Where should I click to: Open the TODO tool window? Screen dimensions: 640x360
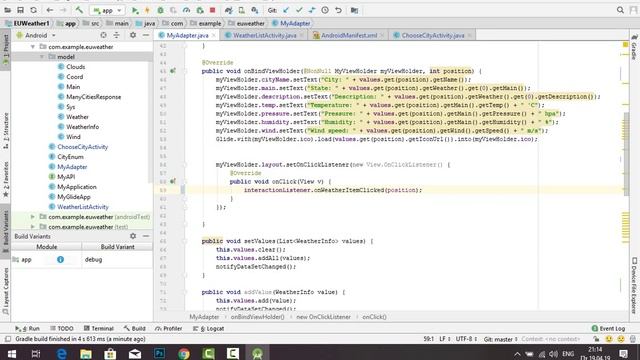point(62,329)
